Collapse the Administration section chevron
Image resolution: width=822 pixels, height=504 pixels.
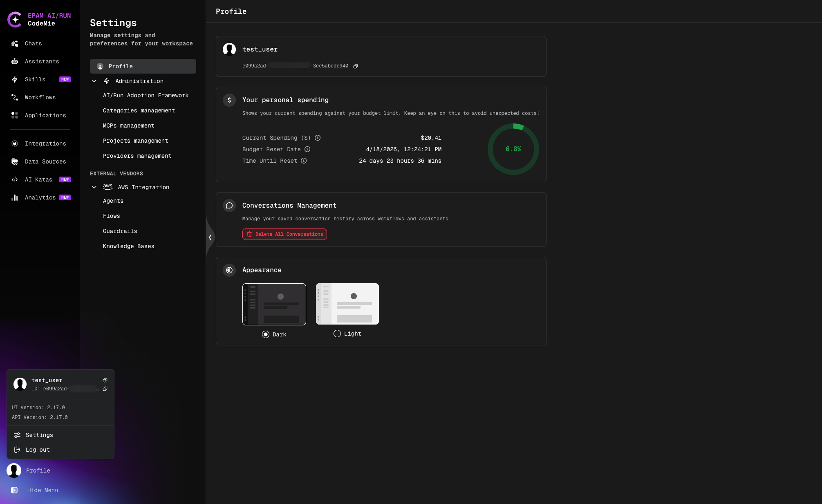(94, 81)
